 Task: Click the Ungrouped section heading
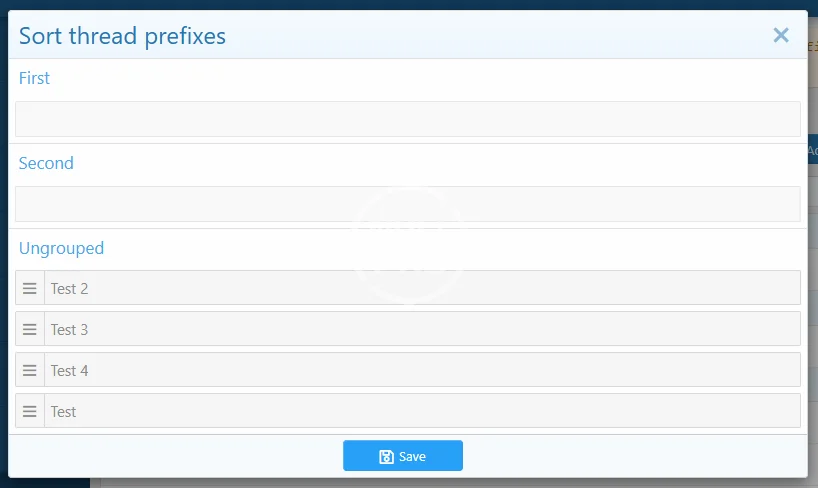coord(61,248)
